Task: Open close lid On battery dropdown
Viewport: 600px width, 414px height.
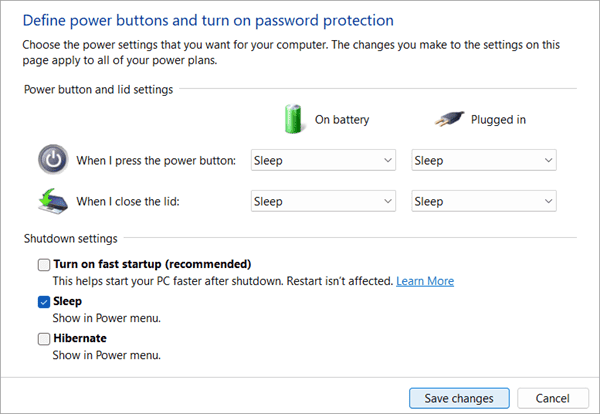Action: 323,201
